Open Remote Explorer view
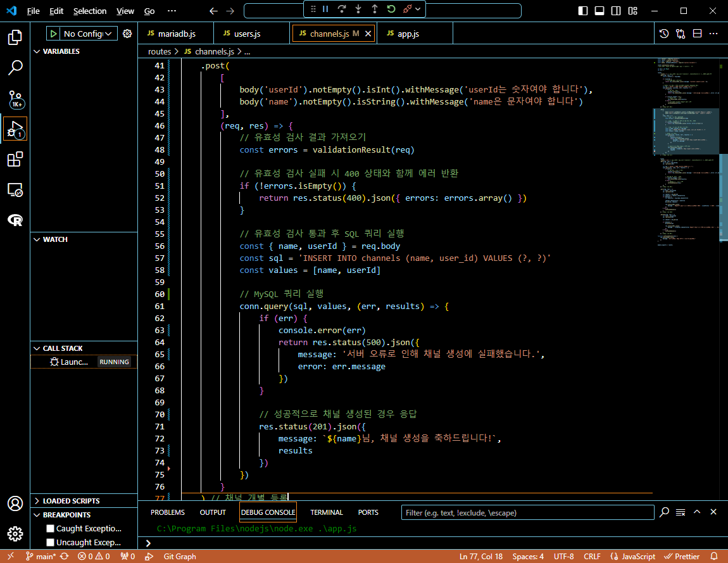This screenshot has height=563, width=728. pyautogui.click(x=15, y=190)
